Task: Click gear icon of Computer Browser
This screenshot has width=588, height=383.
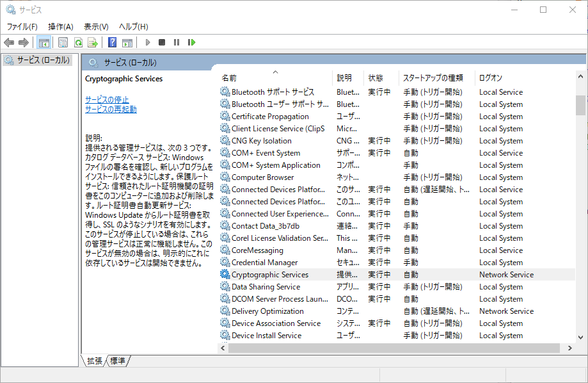Action: [225, 177]
